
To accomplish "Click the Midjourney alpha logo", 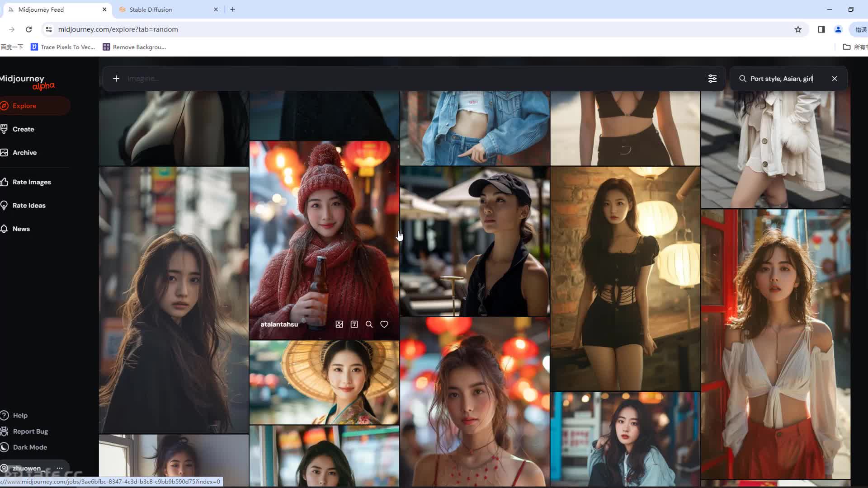I will coord(27,82).
